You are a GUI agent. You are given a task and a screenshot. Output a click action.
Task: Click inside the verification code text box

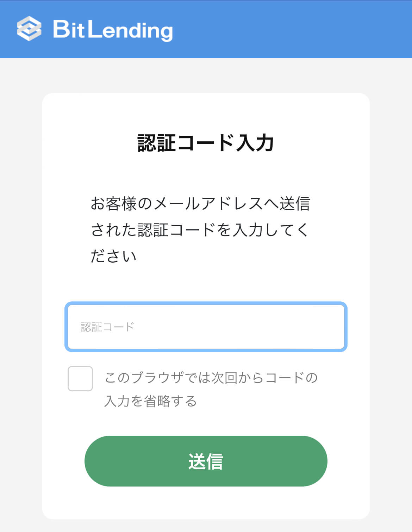tap(206, 326)
